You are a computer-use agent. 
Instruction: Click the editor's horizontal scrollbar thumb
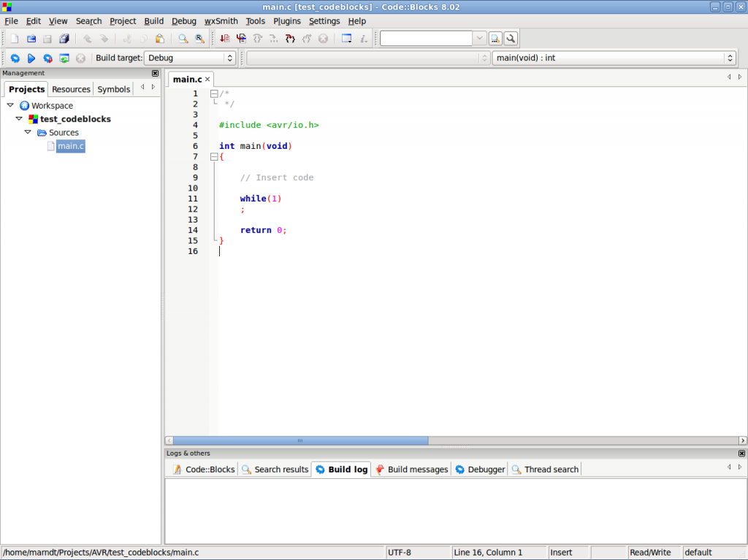tap(299, 441)
